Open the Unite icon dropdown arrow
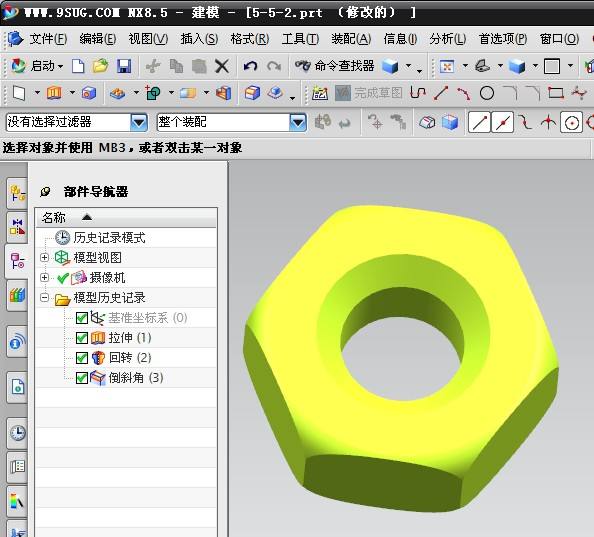The height and width of the screenshot is (537, 594). pos(171,92)
